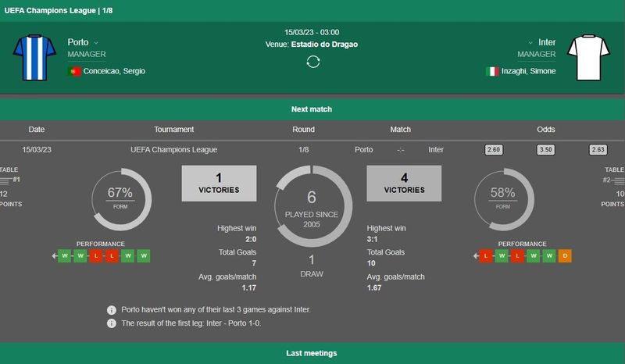This screenshot has height=364, width=625.
Task: Select the 2.63 away win odds
Action: click(x=598, y=150)
